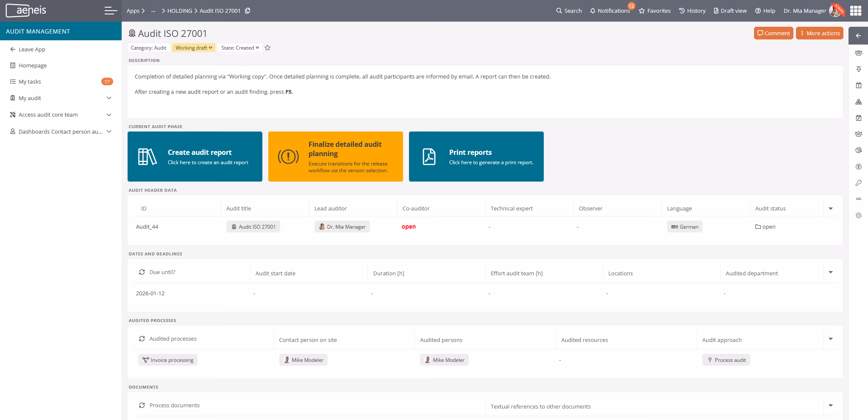
Task: Open Favorites in top bar
Action: click(x=655, y=11)
